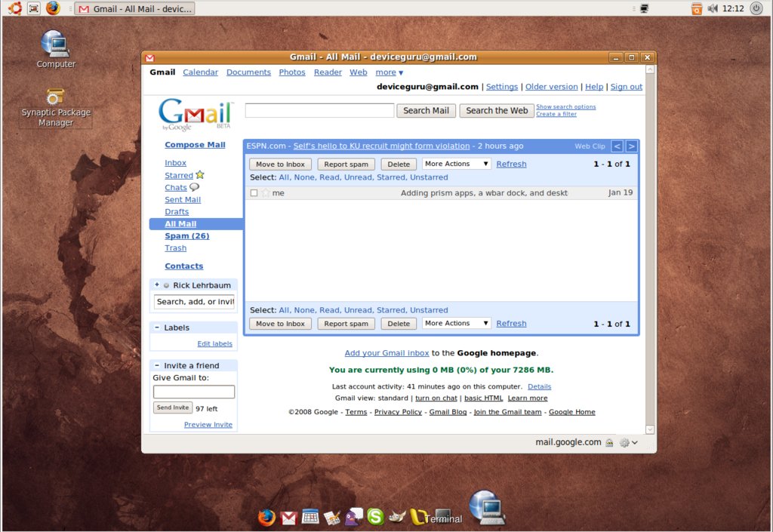Select the checkbox for the Jan 19 message
The image size is (773, 532).
pyautogui.click(x=254, y=193)
